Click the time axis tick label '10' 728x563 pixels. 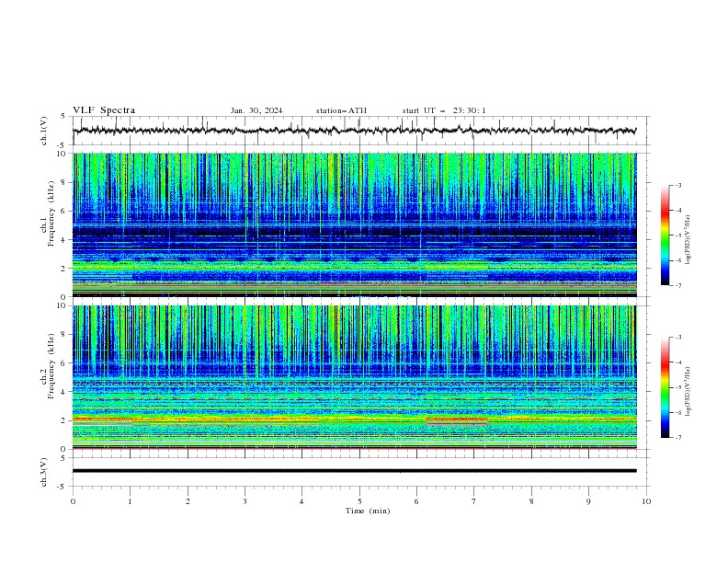click(646, 501)
